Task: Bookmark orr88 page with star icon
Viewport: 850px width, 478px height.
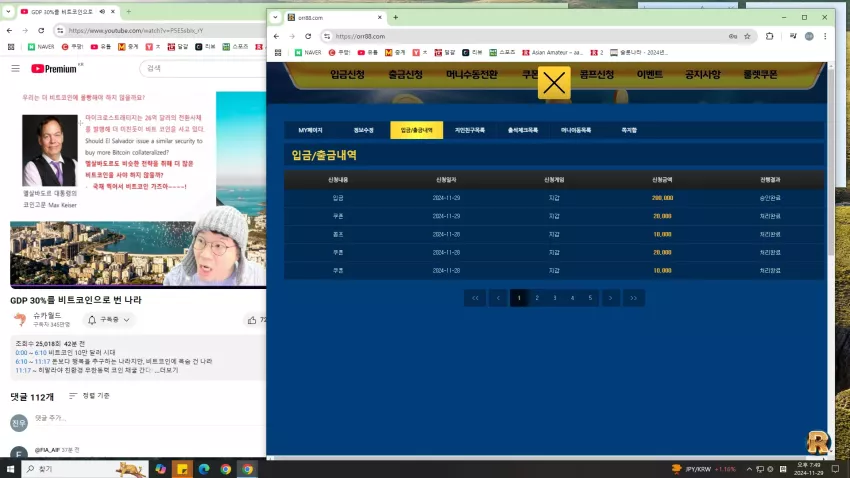Action: pyautogui.click(x=747, y=36)
